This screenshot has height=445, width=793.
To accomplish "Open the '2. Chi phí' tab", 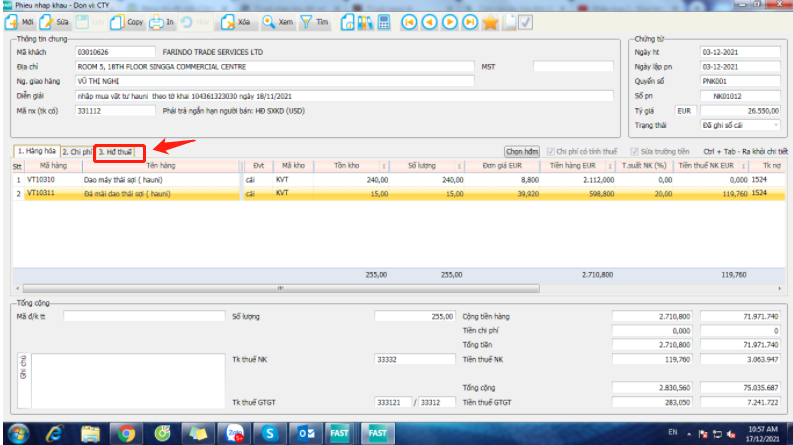I will 76,152.
